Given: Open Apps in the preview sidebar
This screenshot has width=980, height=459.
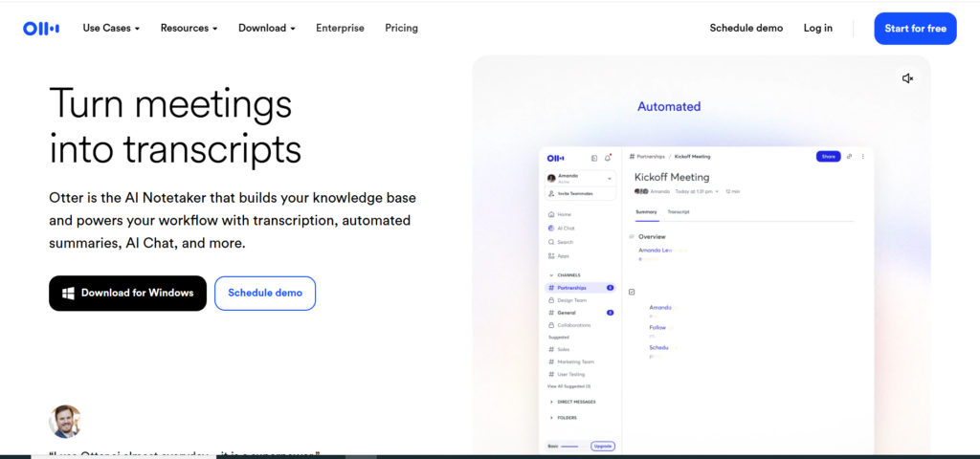Looking at the screenshot, I should [x=551, y=256].
